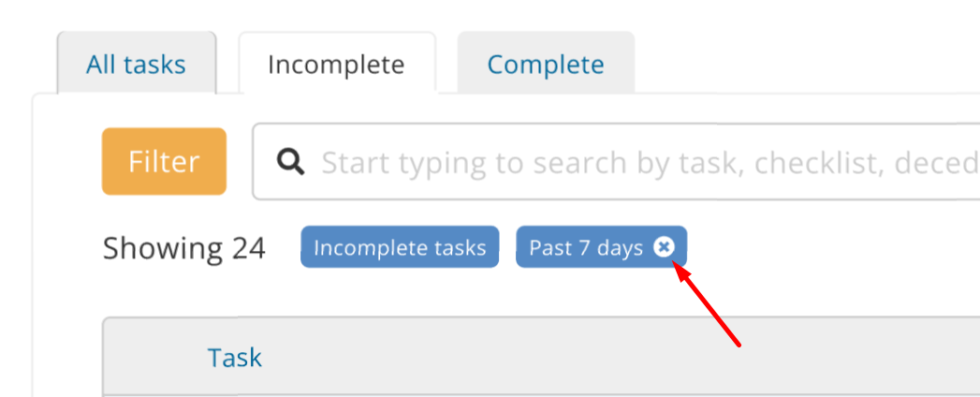The image size is (980, 397).
Task: Click the Showing 24 results count
Action: point(184,248)
